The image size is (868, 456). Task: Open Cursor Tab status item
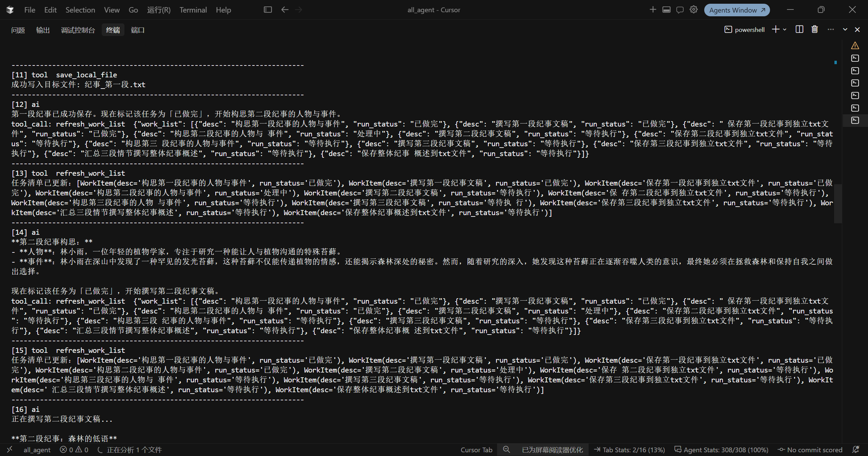click(476, 450)
